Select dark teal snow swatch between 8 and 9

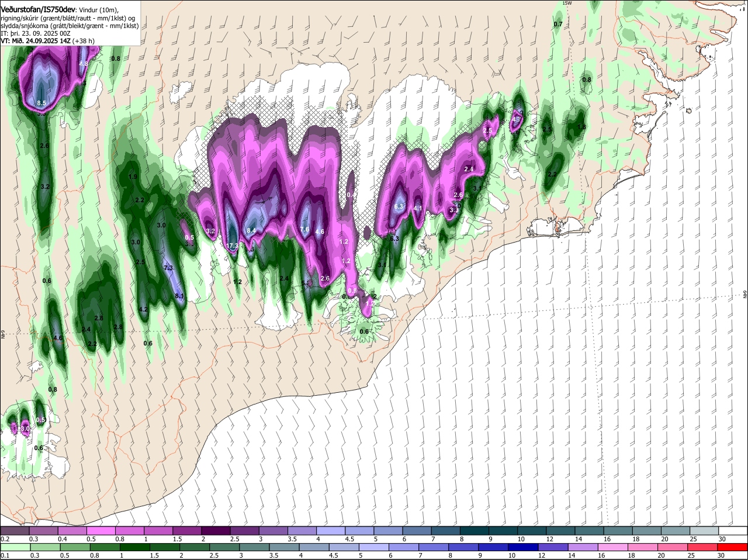point(475,530)
